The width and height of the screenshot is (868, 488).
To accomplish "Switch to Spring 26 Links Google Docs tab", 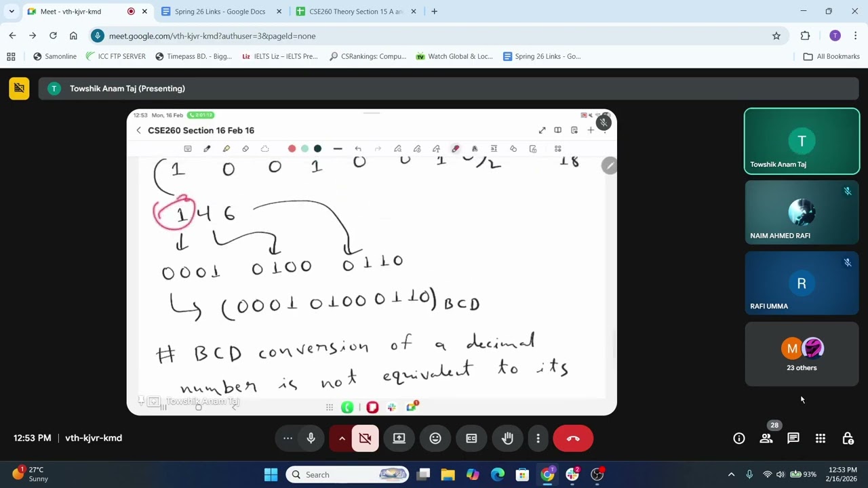I will coord(222,12).
